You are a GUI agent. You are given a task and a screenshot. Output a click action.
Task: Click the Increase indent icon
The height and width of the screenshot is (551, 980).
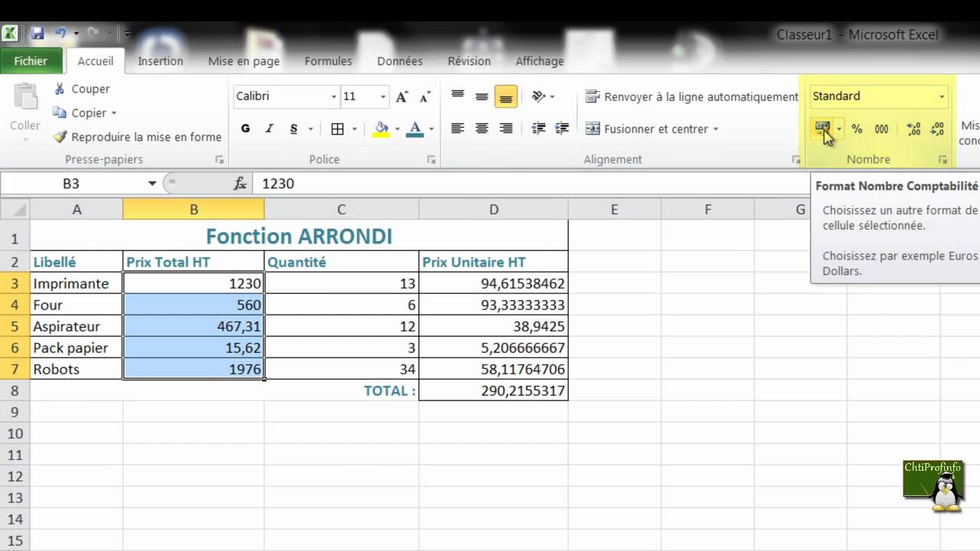coord(562,129)
